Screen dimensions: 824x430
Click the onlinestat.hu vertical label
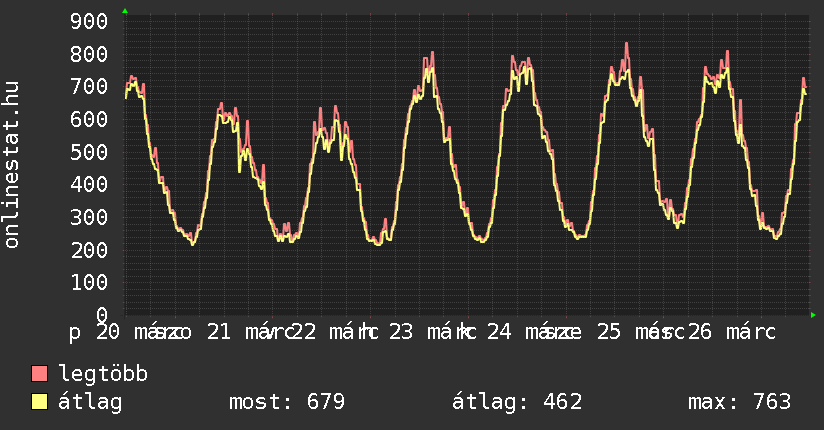click(12, 165)
